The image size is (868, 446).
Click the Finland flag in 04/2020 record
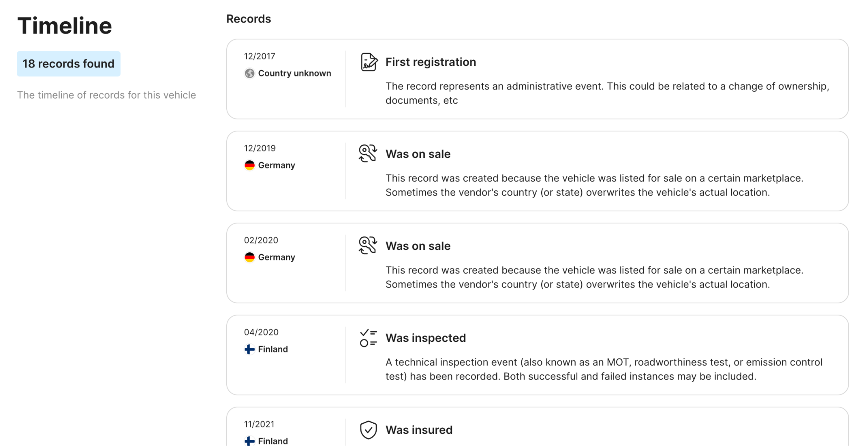249,349
